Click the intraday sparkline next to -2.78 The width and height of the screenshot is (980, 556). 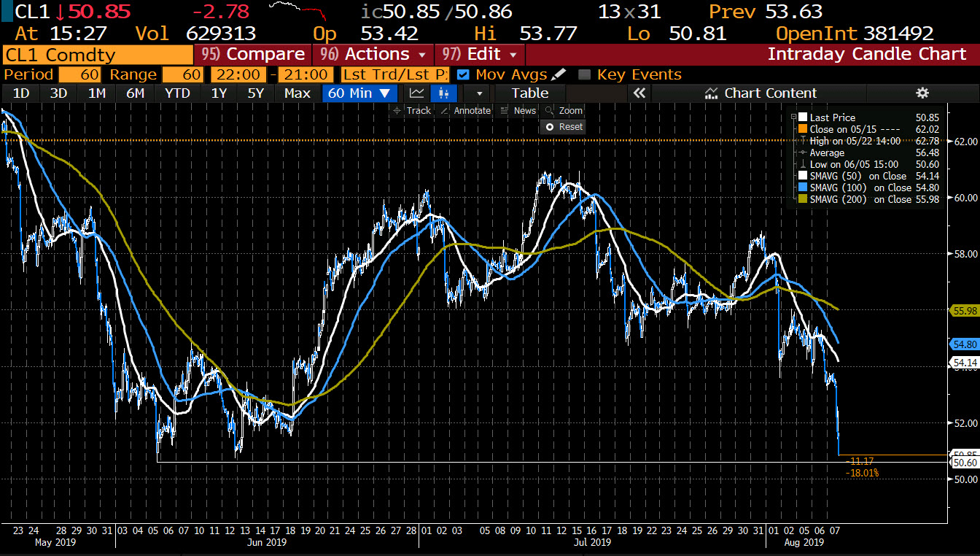(297, 12)
